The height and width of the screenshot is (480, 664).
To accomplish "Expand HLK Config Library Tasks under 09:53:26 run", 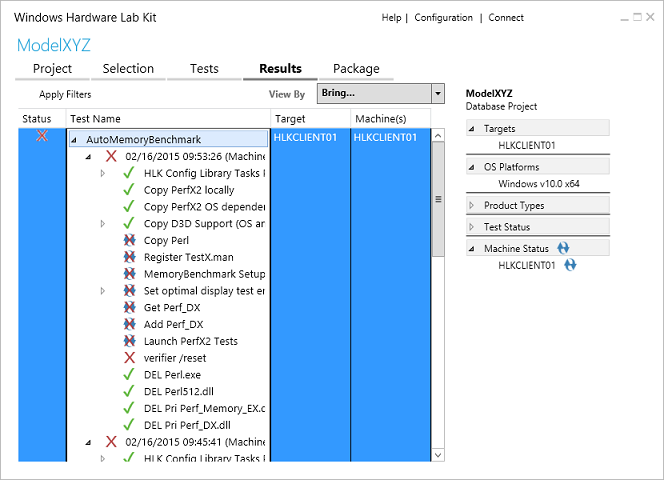I will (102, 173).
